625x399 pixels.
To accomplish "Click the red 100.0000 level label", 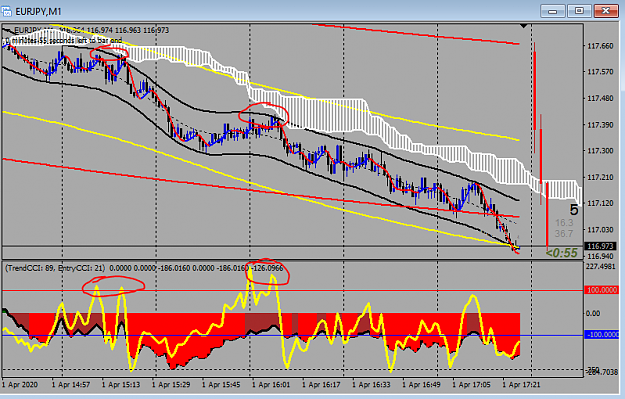I will [602, 290].
